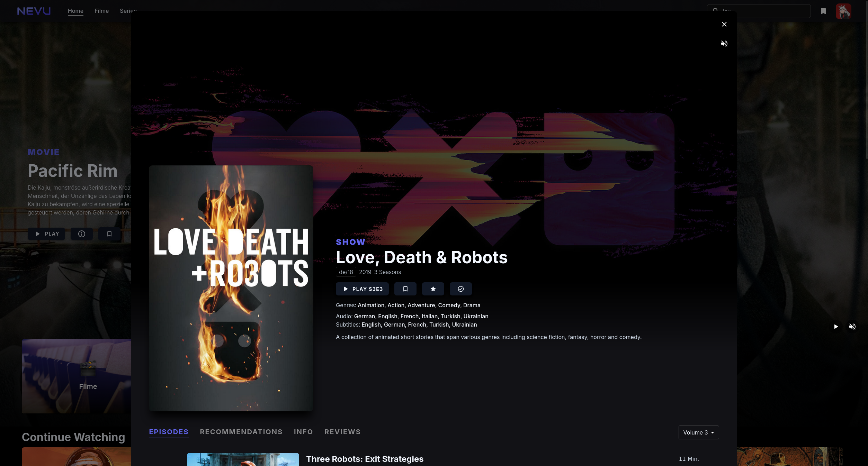
Task: Unmute the show trailer audio in the modal
Action: pos(724,44)
